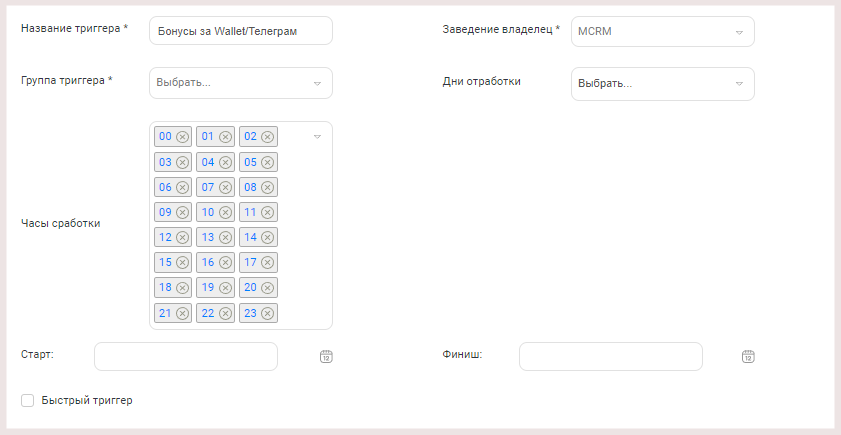841x435 pixels.
Task: Remove hour 05 tag via X icon
Action: point(268,162)
